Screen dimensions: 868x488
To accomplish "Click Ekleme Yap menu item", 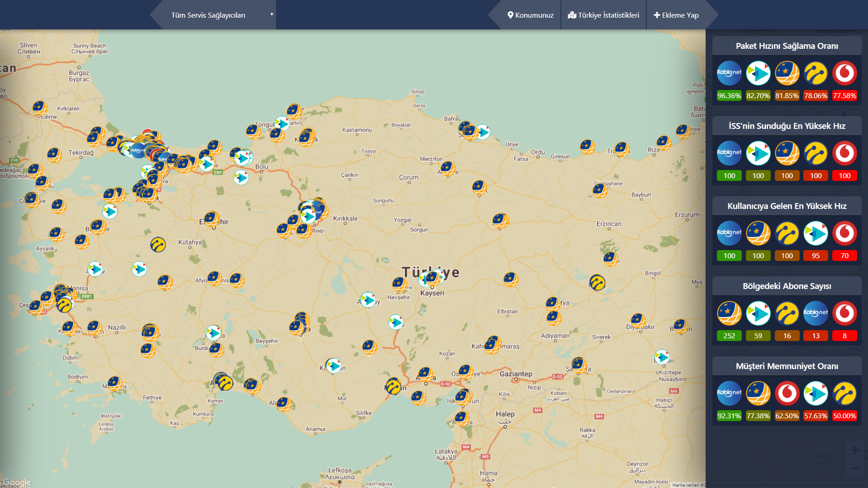I will (676, 15).
